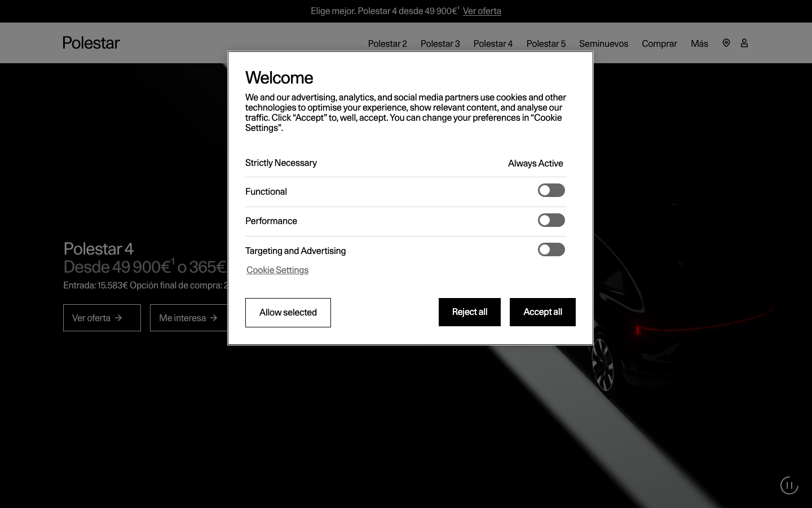Open the Polestar 2 menu item
The width and height of the screenshot is (812, 508).
point(387,43)
